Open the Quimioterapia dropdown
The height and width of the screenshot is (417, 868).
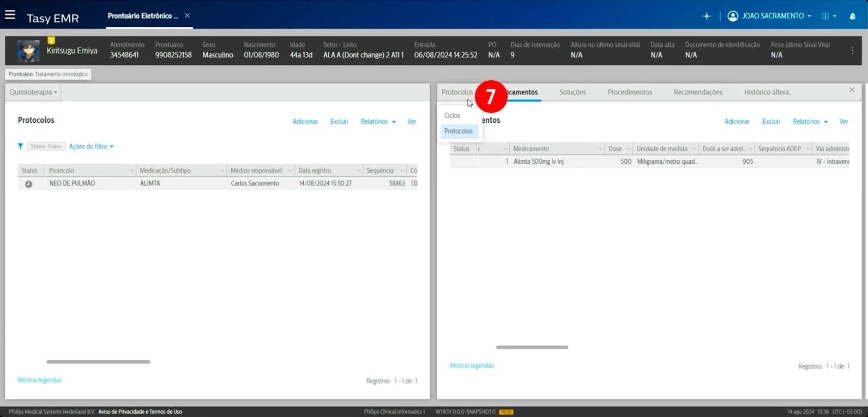point(33,92)
